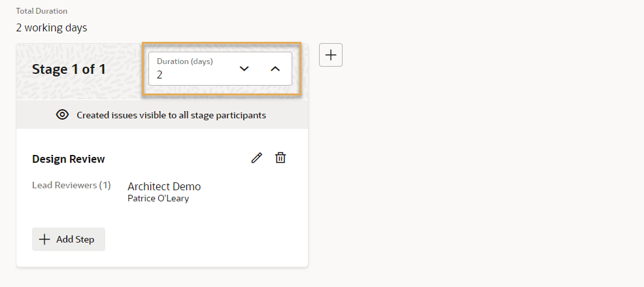Click the Lead Reviewers (1) label

point(71,185)
